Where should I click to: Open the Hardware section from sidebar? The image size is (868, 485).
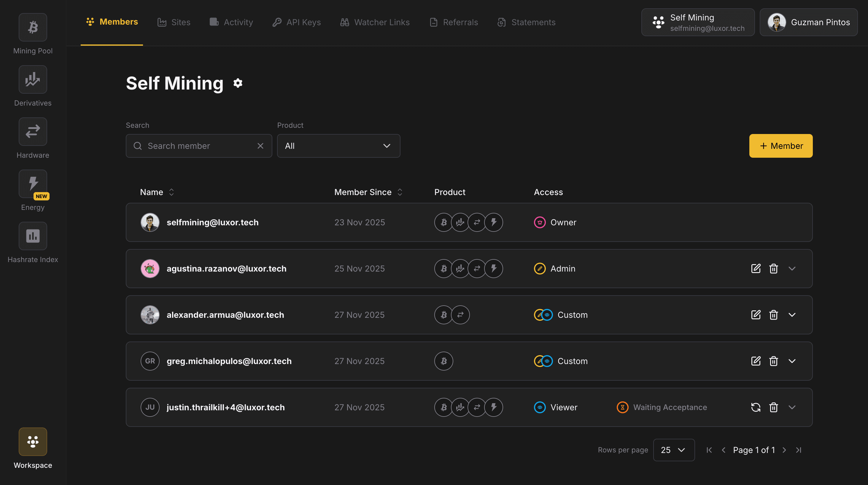33,132
